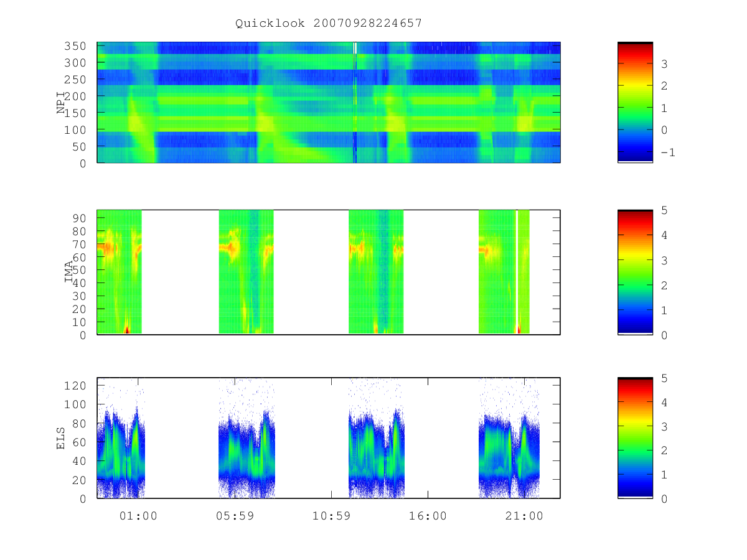The width and height of the screenshot is (747, 560).
Task: Click the first IMA data segment
Action: 120,272
